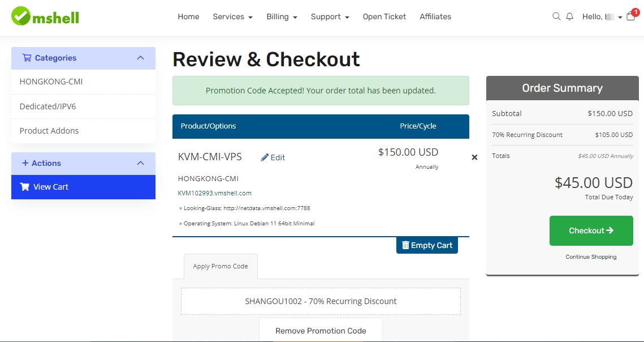Open the Services dropdown menu
The height and width of the screenshot is (342, 644).
(x=232, y=17)
